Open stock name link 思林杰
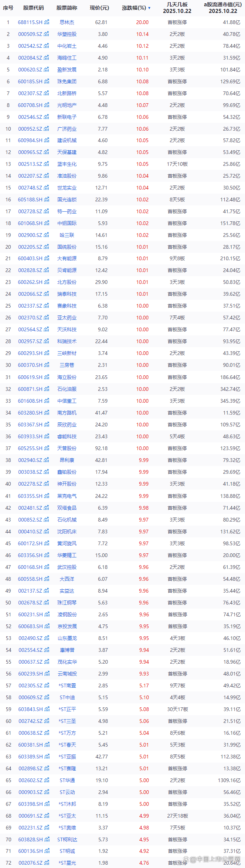The height and width of the screenshot is (868, 245). tap(67, 22)
